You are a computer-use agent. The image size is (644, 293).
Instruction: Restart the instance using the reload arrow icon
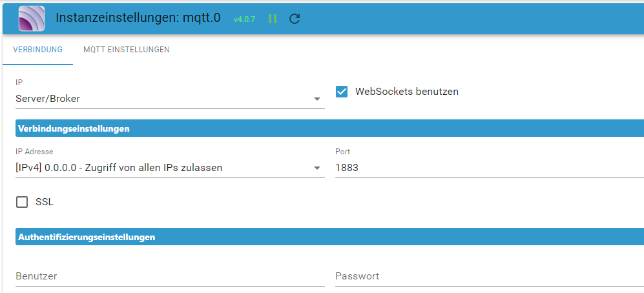295,19
